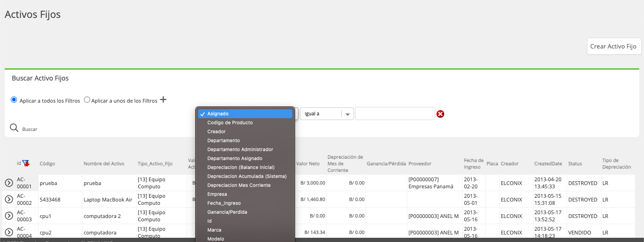Click 'cpu1' code cell
Viewport: 644px width, 242px height.
click(45, 216)
